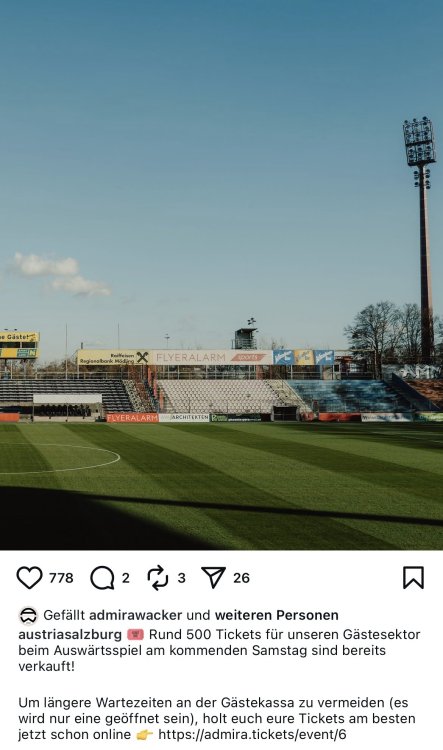Open comments via speech bubble icon
The height and width of the screenshot is (750, 443).
[102, 578]
